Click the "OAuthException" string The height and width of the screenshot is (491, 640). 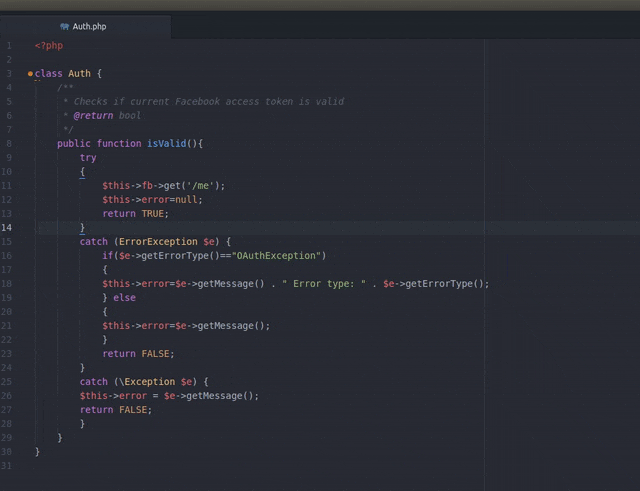[x=276, y=255]
